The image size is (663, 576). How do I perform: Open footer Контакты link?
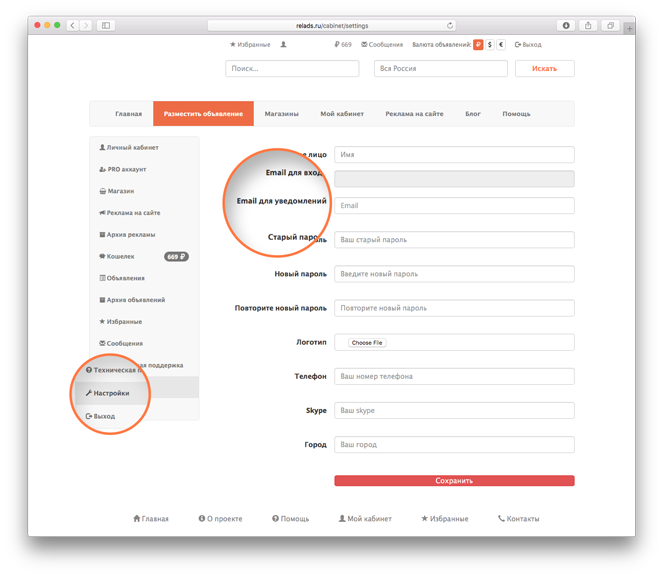coord(519,518)
